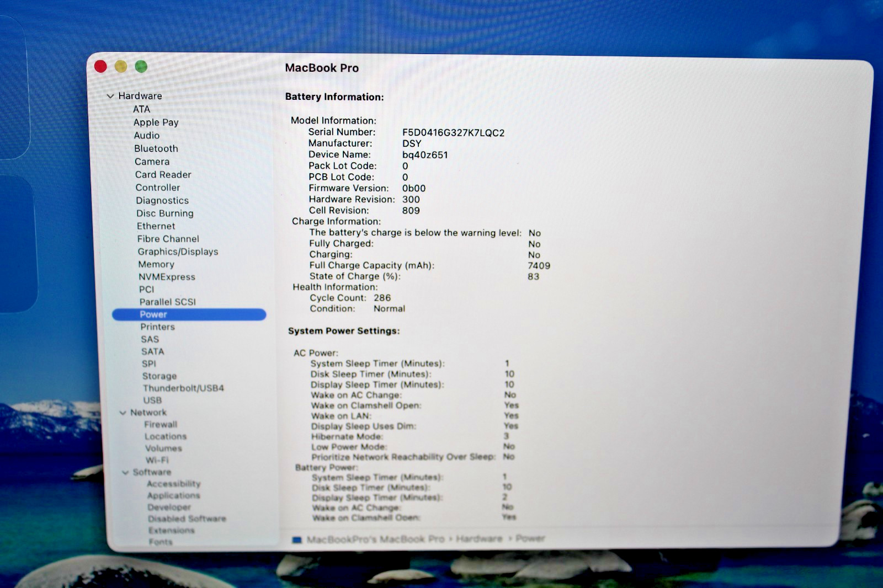
Task: Select SATA in the sidebar
Action: click(x=152, y=351)
